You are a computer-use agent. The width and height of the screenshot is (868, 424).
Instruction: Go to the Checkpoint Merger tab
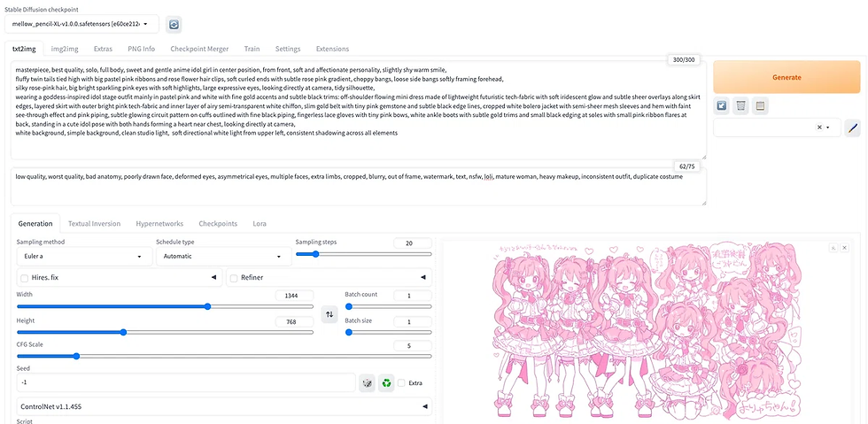(199, 49)
